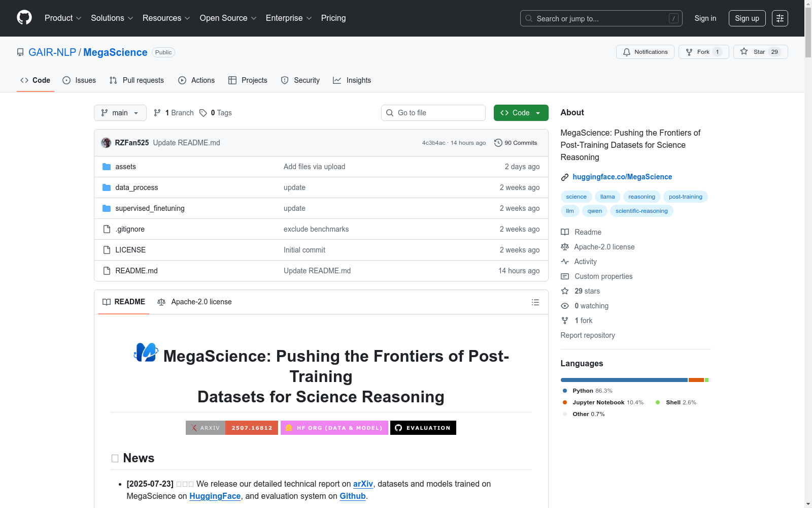812x508 pixels.
Task: Click the Apache-2.0 license scale icon in About
Action: tap(565, 247)
